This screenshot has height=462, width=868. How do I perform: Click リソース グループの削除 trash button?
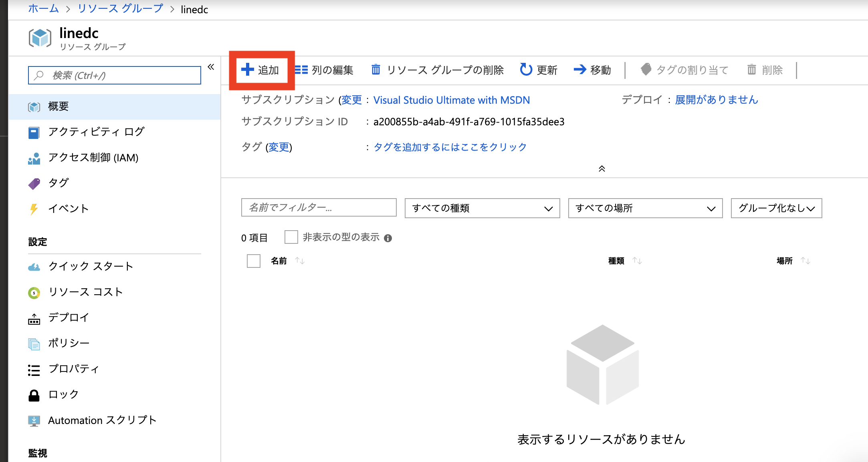[437, 70]
